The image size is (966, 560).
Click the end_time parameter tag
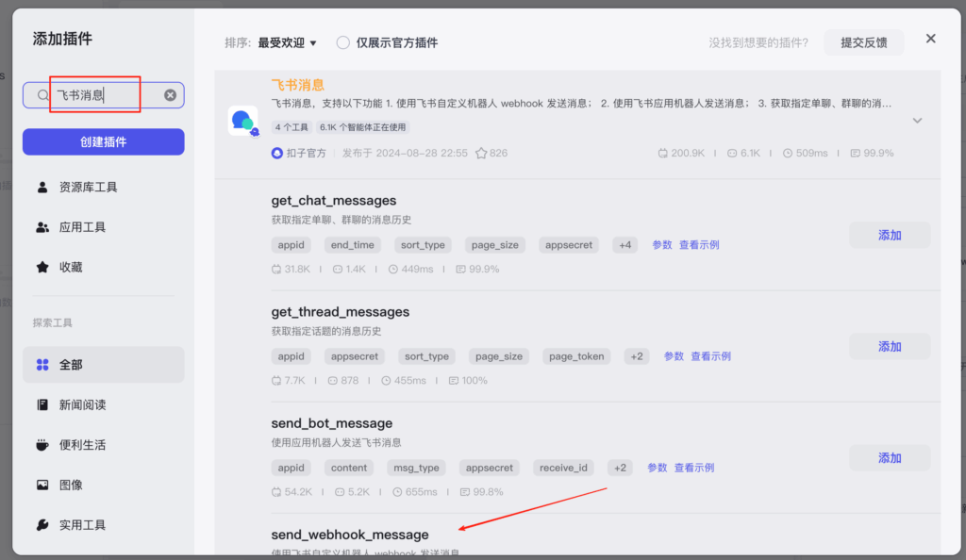(x=353, y=245)
